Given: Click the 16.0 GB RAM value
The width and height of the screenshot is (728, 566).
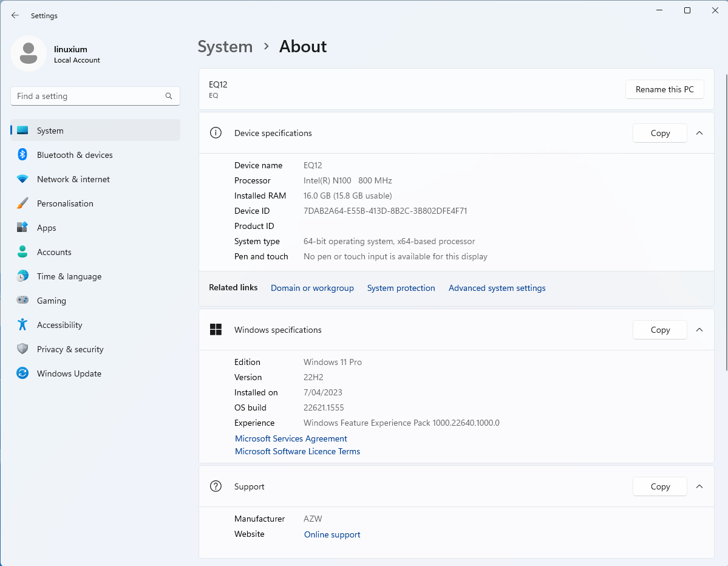Looking at the screenshot, I should (347, 196).
